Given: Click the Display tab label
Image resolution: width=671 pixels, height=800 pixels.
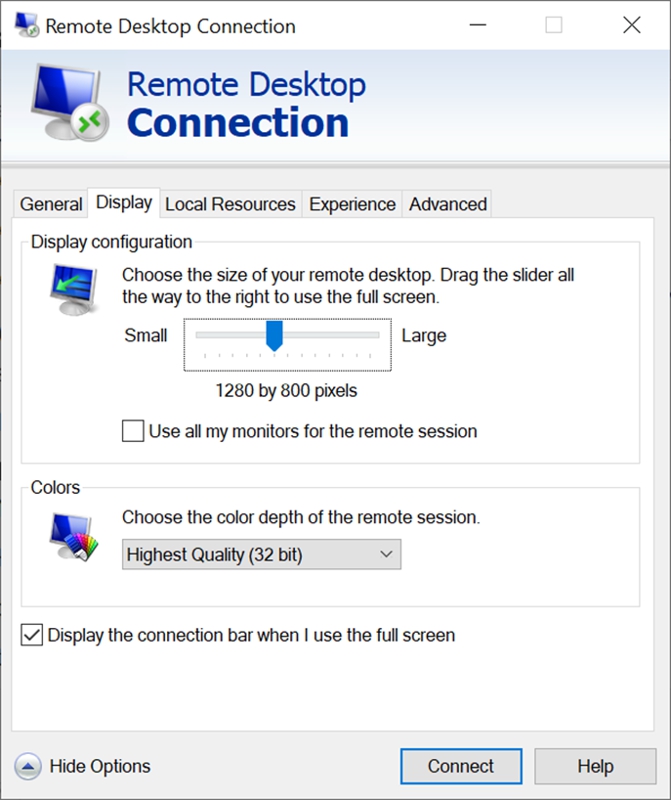Looking at the screenshot, I should pyautogui.click(x=124, y=203).
